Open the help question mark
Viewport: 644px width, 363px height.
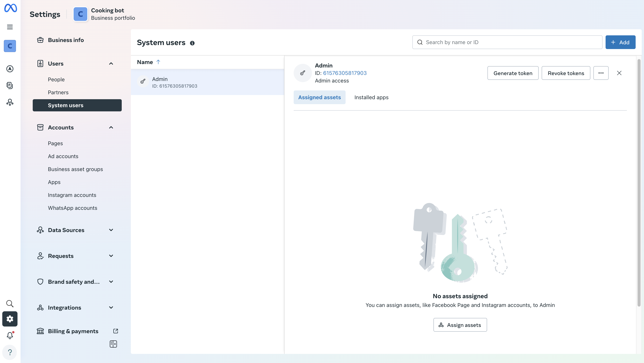(x=10, y=352)
